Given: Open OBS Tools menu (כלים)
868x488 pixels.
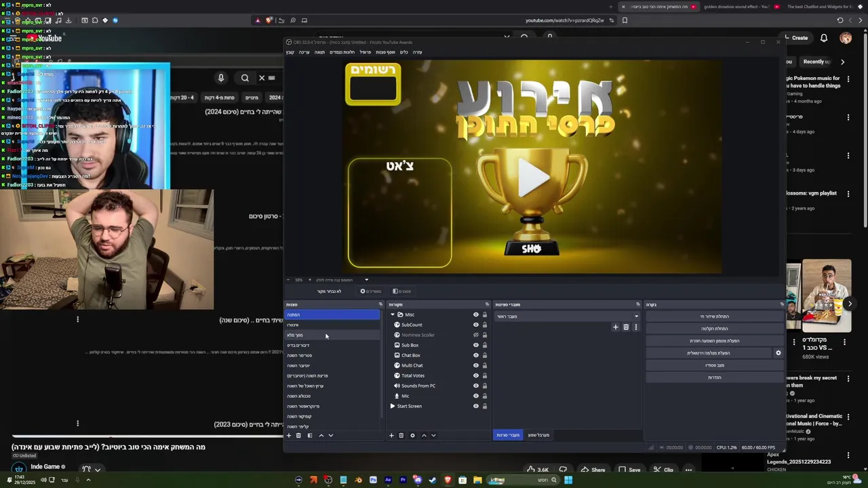Looking at the screenshot, I should (x=403, y=52).
